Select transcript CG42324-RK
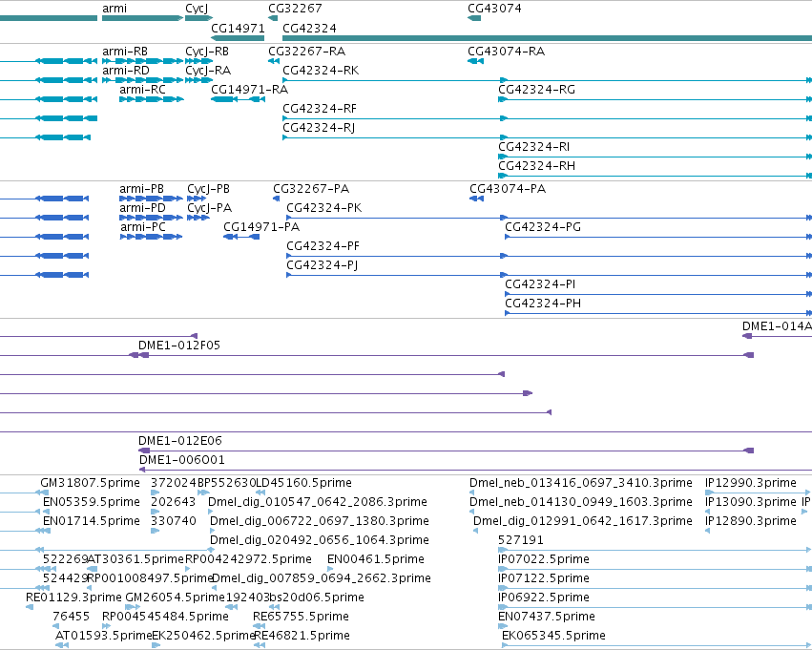The image size is (812, 650). [x=321, y=71]
